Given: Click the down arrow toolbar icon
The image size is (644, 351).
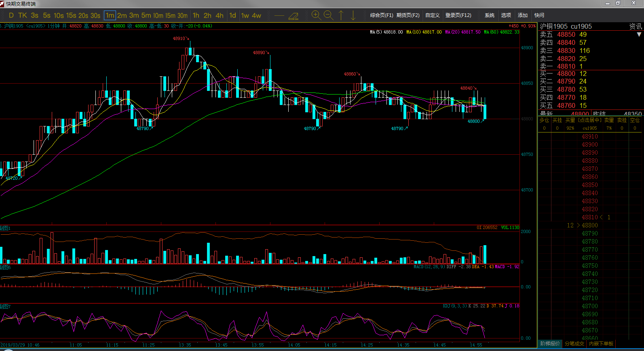Looking at the screenshot, I should (353, 15).
